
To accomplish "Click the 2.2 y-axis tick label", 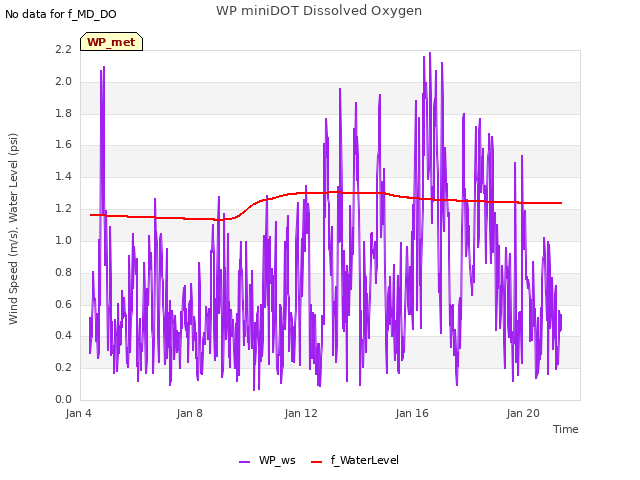I will (63, 49).
